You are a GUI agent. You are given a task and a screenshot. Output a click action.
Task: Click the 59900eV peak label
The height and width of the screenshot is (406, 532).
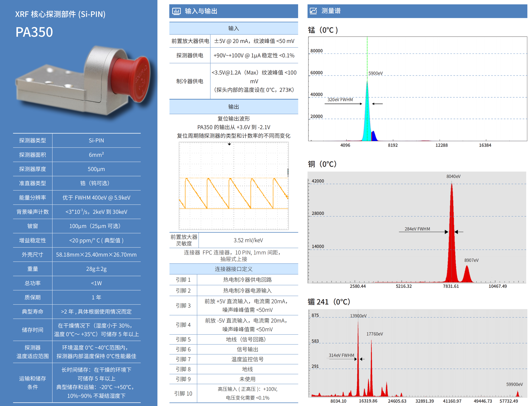[514, 384]
